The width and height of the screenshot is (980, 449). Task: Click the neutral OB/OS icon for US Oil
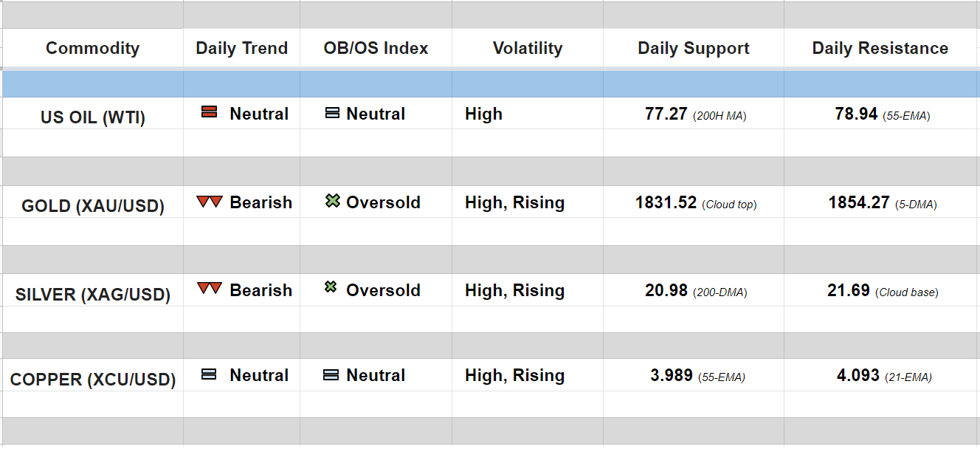coord(332,113)
